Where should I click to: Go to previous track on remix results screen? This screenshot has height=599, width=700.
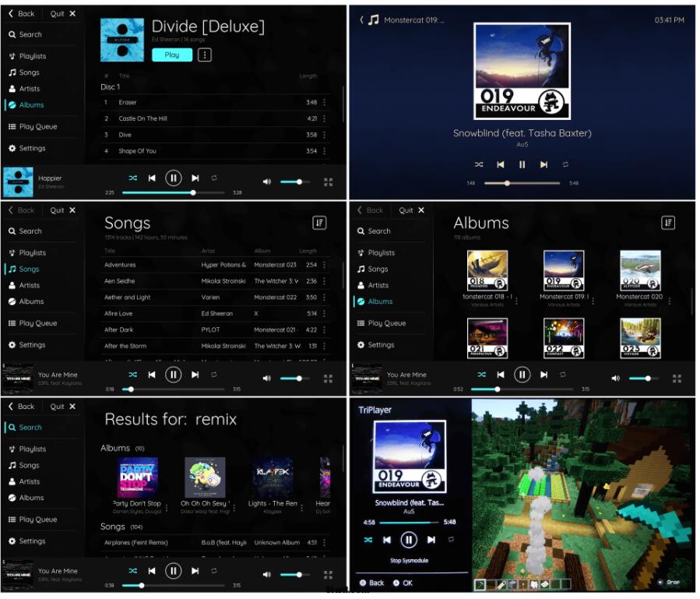tap(152, 571)
